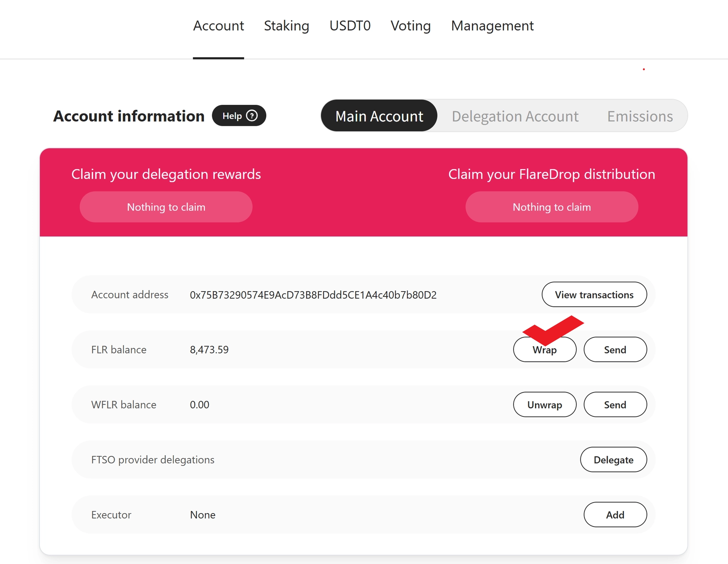The width and height of the screenshot is (728, 564).
Task: Open the Management tab
Action: [x=492, y=26]
